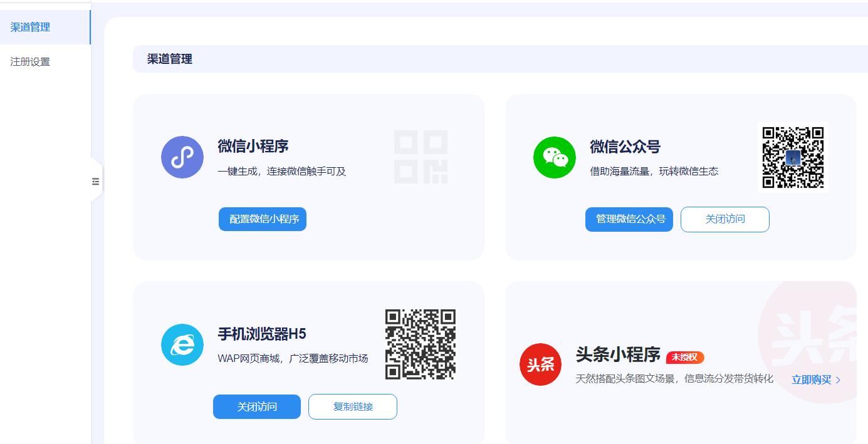This screenshot has width=868, height=444.
Task: Click the text WAP网页商城，广泛覆盖移动市场
Action: 293,359
